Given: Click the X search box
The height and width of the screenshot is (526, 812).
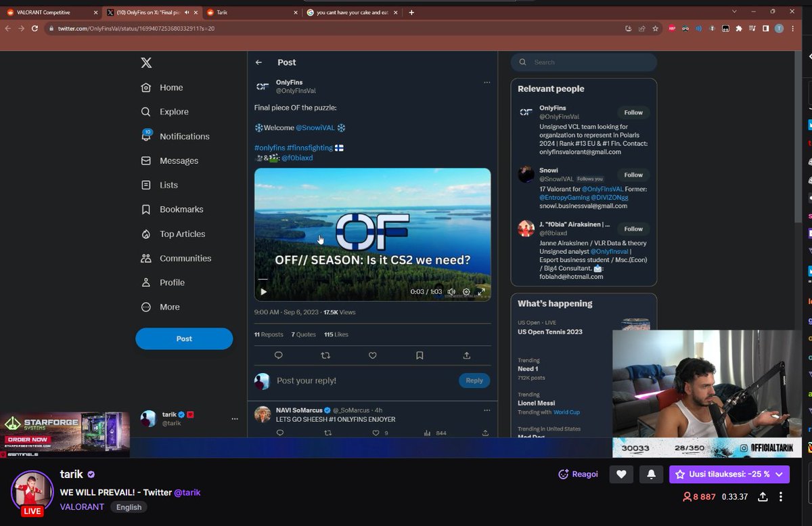Looking at the screenshot, I should tap(584, 62).
